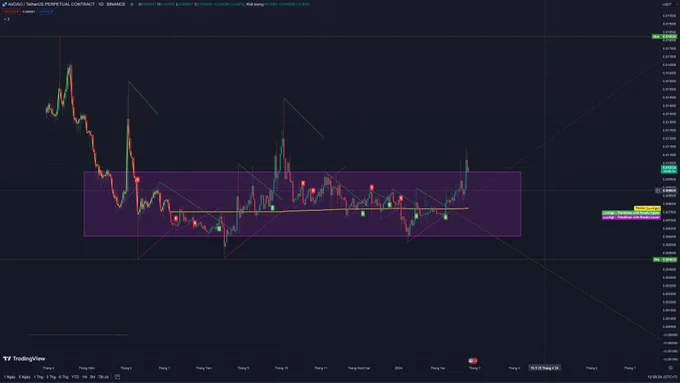680x383 pixels.
Task: Select the YTD time range
Action: coord(75,377)
